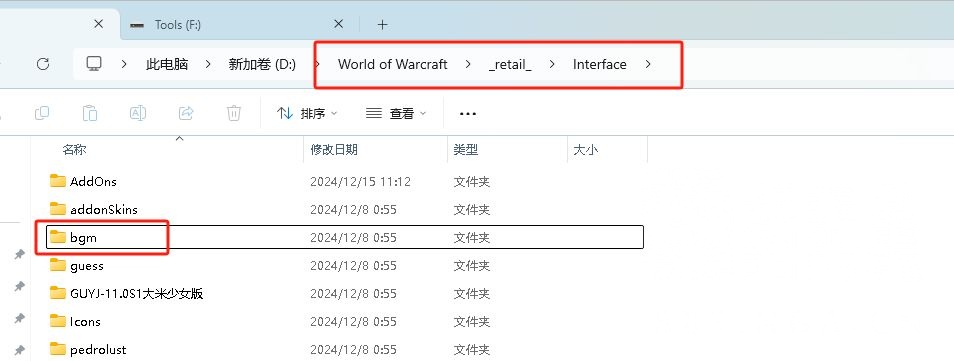The image size is (954, 361).
Task: Expand chevron after _retail_ breadcrumb
Action: tap(552, 64)
